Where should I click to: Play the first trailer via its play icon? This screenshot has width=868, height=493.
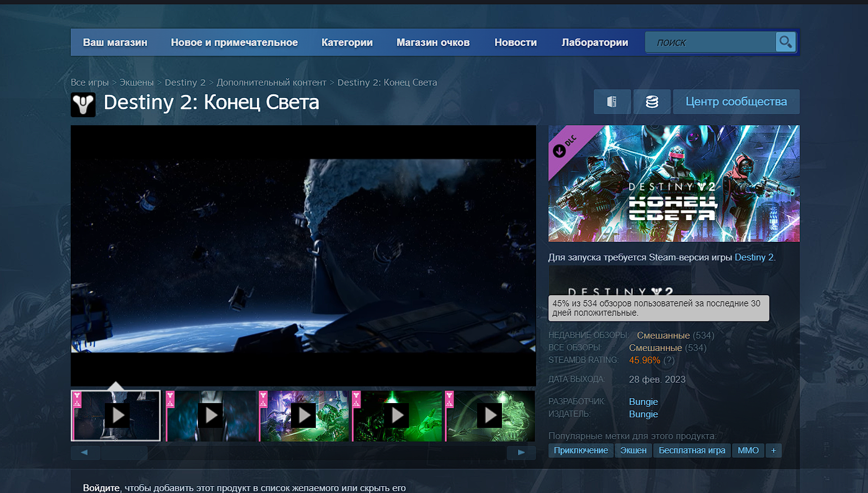pos(118,415)
